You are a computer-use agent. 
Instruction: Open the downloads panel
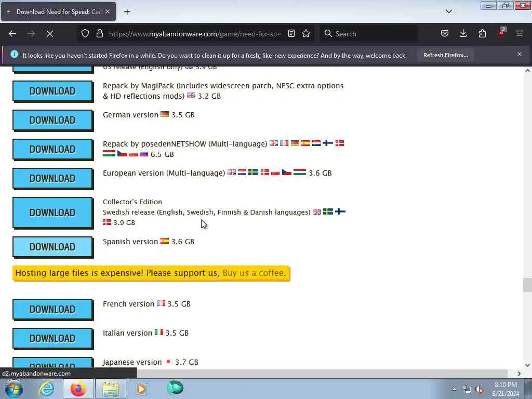click(463, 34)
